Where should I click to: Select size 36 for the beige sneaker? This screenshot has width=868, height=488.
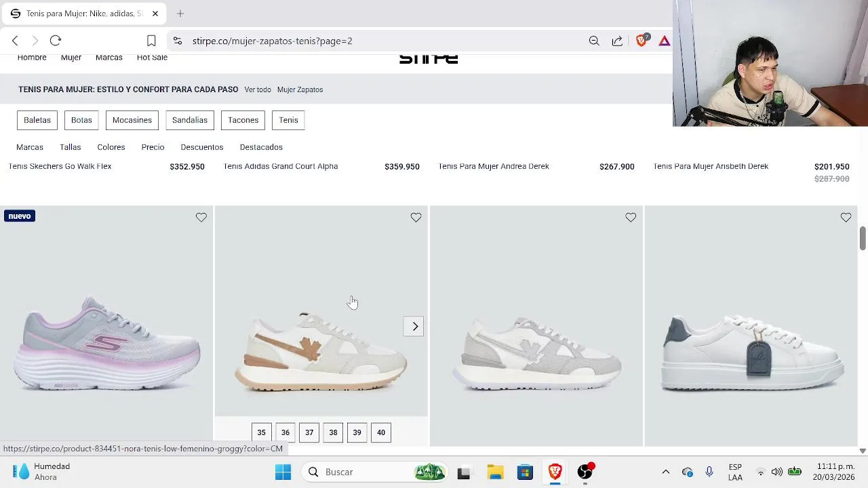[285, 432]
